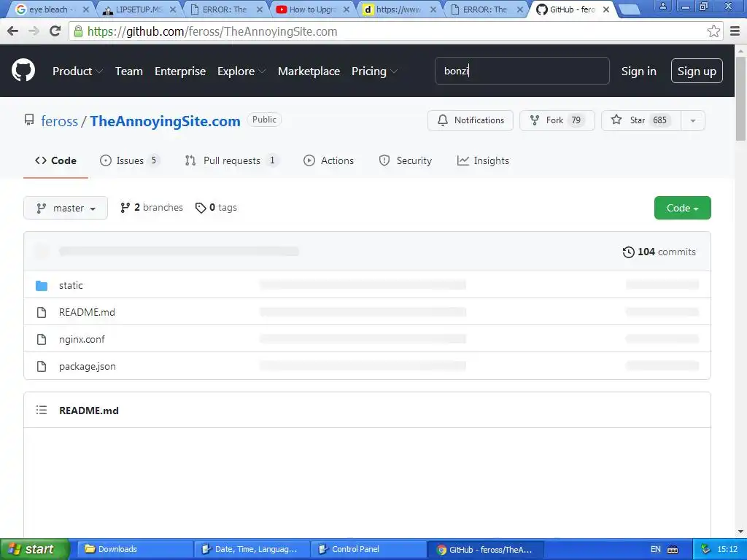Open the 104 commits history link

[x=659, y=252]
